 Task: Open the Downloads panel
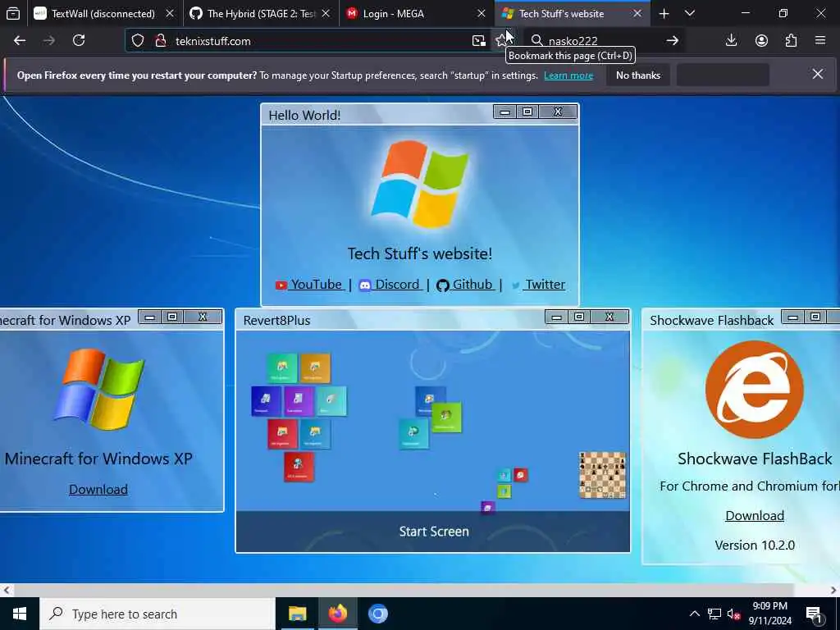coord(731,41)
